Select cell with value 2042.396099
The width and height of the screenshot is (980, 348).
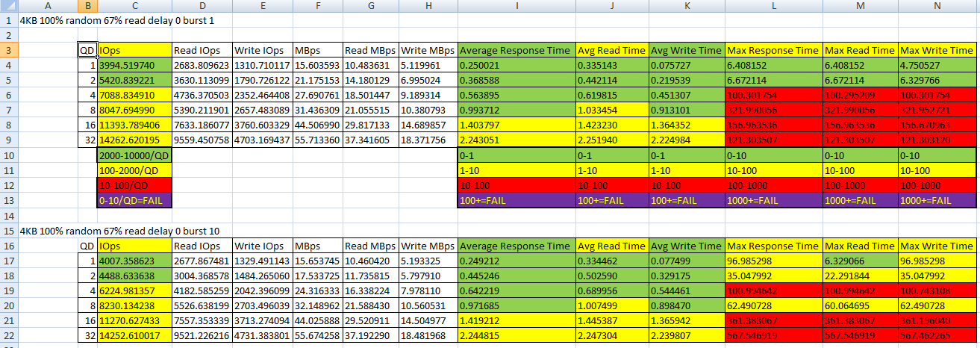point(262,290)
